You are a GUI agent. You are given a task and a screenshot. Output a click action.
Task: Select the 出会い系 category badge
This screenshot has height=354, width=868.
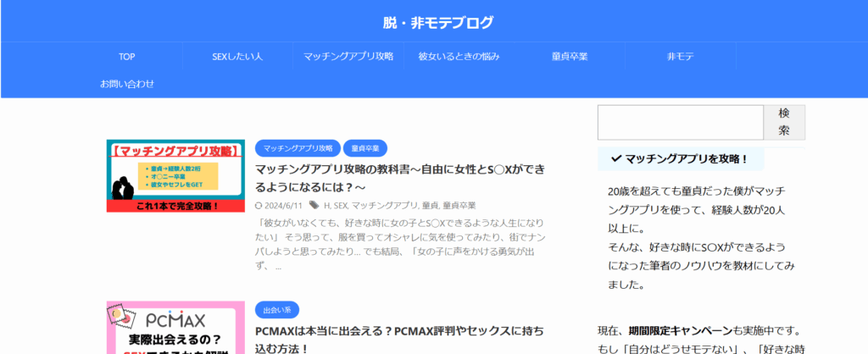277,310
